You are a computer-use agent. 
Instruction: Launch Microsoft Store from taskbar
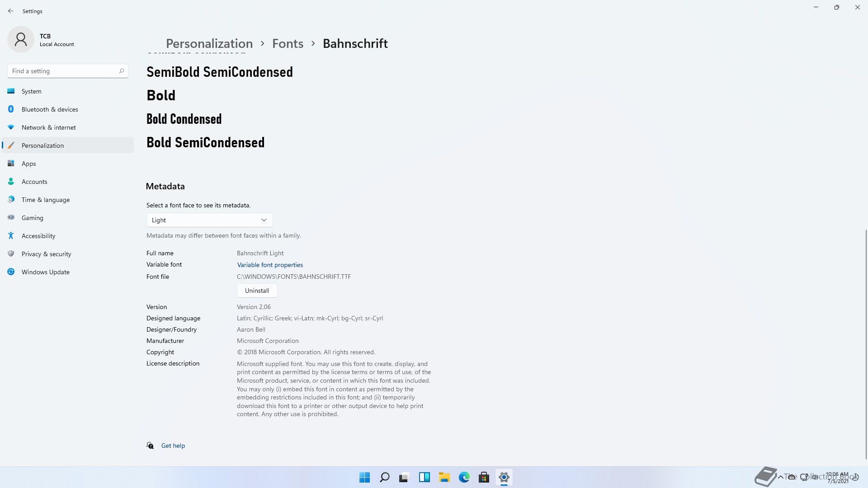tap(484, 477)
